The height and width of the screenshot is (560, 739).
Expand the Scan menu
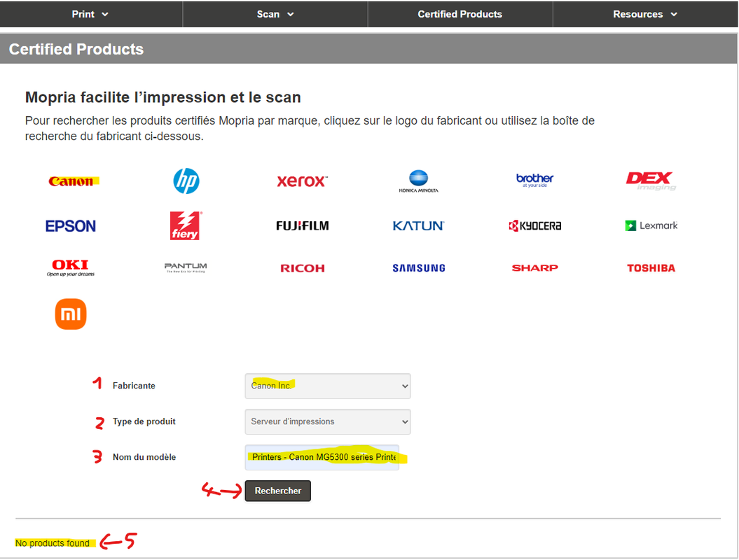[x=275, y=14]
